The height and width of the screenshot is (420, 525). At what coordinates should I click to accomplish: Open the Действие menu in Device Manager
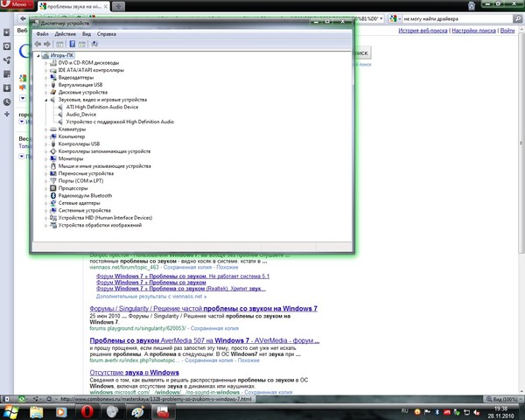coord(66,34)
